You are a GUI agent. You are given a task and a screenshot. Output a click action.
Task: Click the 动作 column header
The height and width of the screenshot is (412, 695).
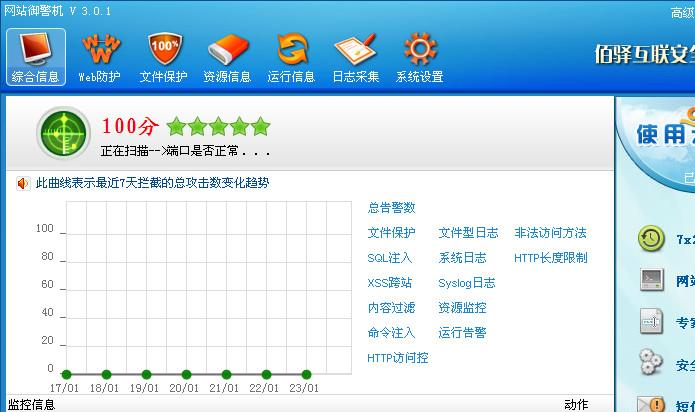(575, 405)
